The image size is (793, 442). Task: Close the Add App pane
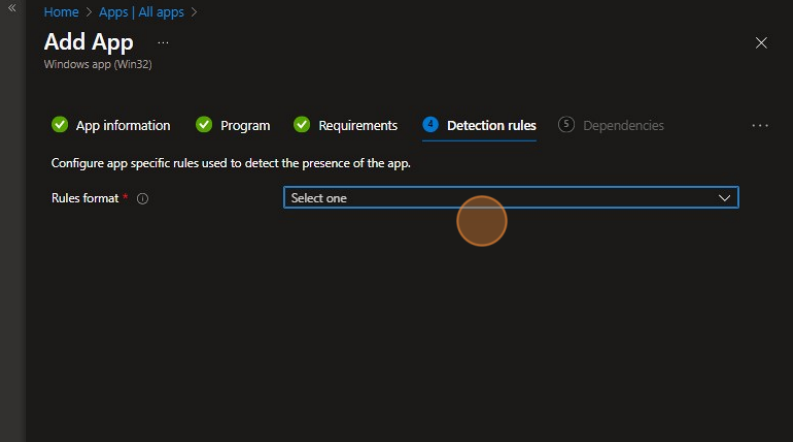[761, 43]
